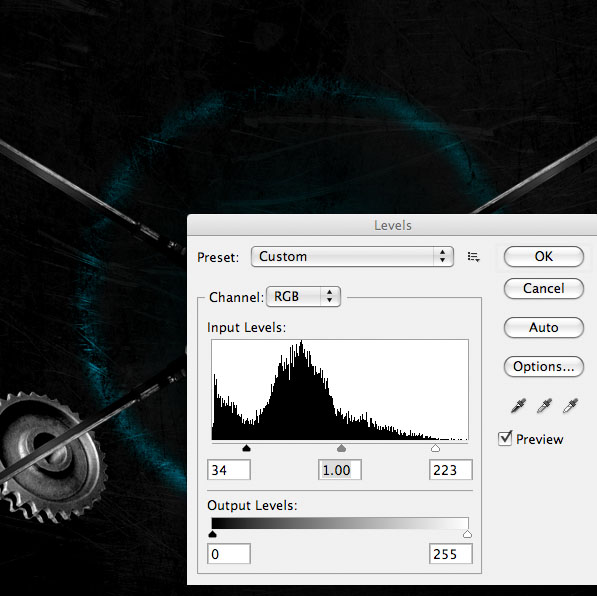Click the midtone input field showing 1.00

coord(340,470)
